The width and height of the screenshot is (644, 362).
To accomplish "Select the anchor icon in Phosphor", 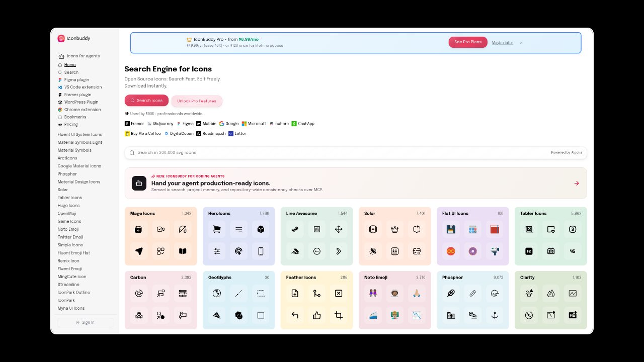I will click(495, 315).
